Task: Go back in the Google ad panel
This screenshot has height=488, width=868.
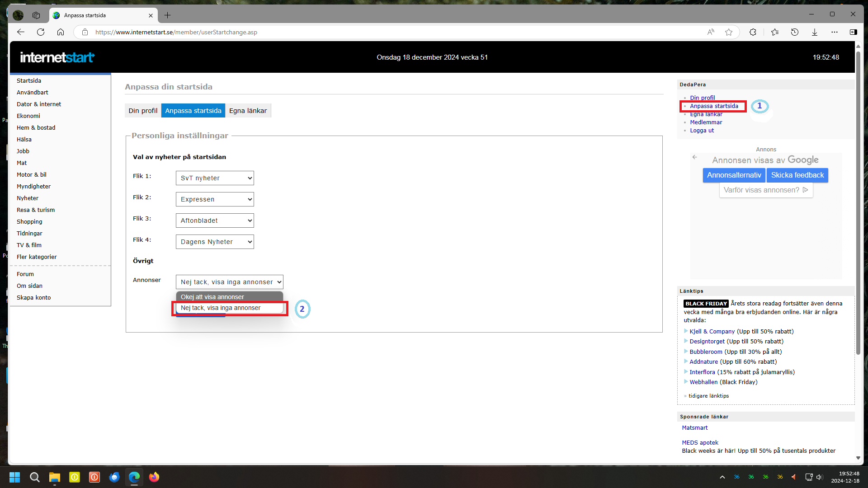Action: tap(694, 157)
